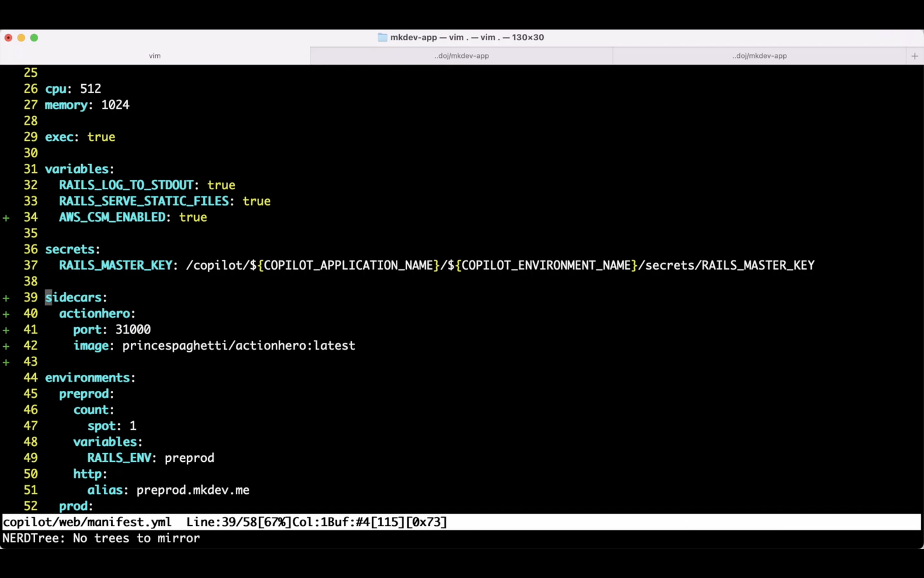Click /secrets/RAILS_MASTER_KEY path ending
The width and height of the screenshot is (924, 578).
point(726,265)
